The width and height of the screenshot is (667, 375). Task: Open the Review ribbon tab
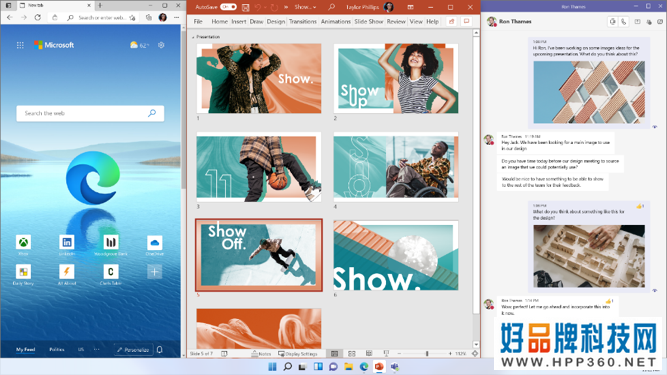[x=396, y=21]
